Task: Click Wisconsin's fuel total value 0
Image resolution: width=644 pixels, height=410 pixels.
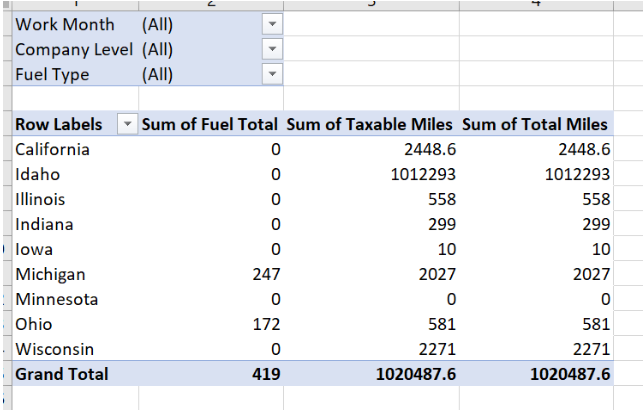Action: [x=276, y=349]
